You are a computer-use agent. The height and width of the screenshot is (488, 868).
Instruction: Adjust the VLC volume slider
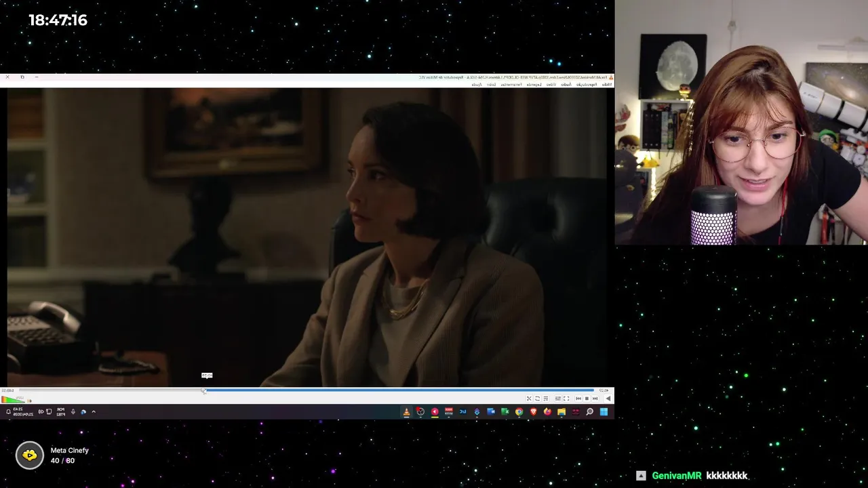pyautogui.click(x=14, y=399)
